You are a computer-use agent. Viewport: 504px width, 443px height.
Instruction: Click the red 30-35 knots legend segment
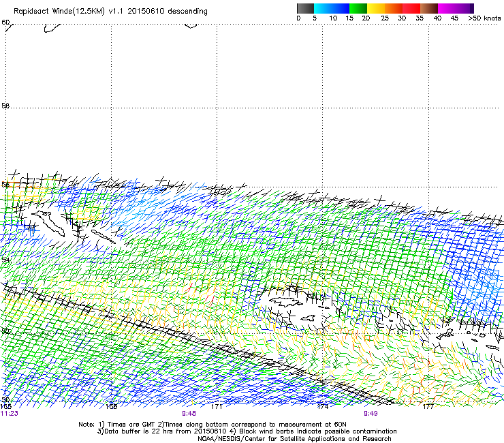pyautogui.click(x=411, y=8)
